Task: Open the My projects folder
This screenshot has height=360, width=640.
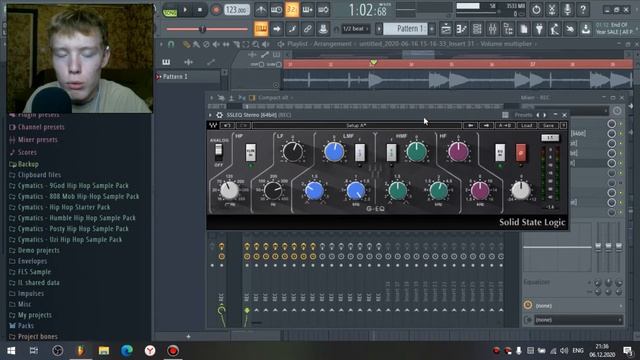Action: point(34,315)
